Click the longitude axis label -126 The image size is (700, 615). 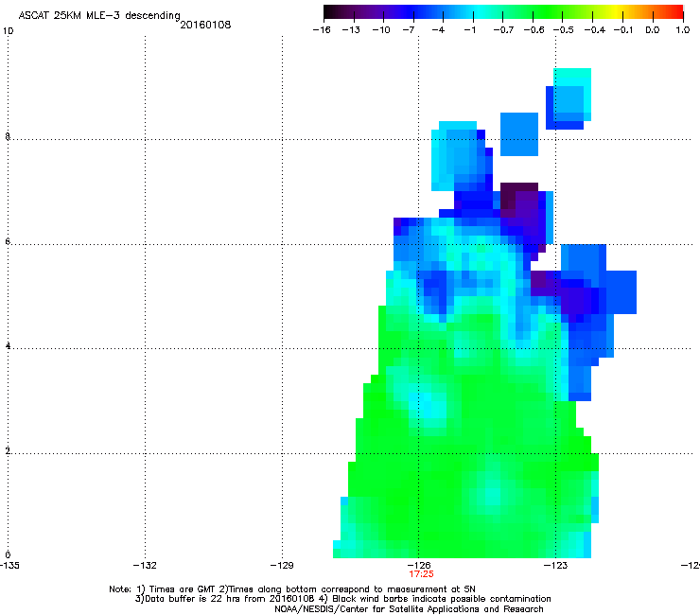419,566
